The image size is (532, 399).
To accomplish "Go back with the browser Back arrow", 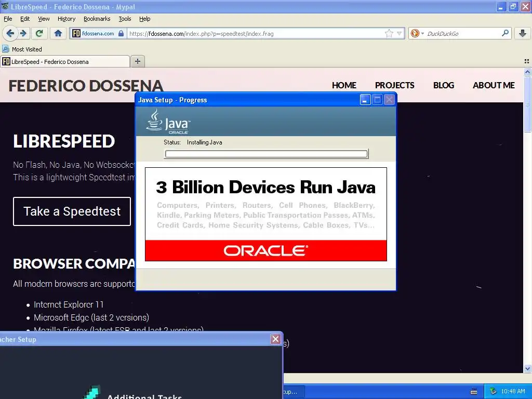I will [x=10, y=33].
